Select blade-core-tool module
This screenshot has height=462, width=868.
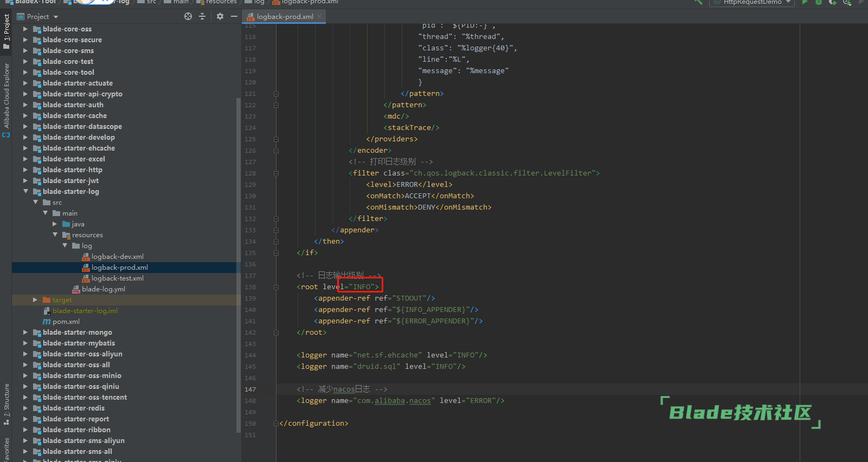pos(68,72)
